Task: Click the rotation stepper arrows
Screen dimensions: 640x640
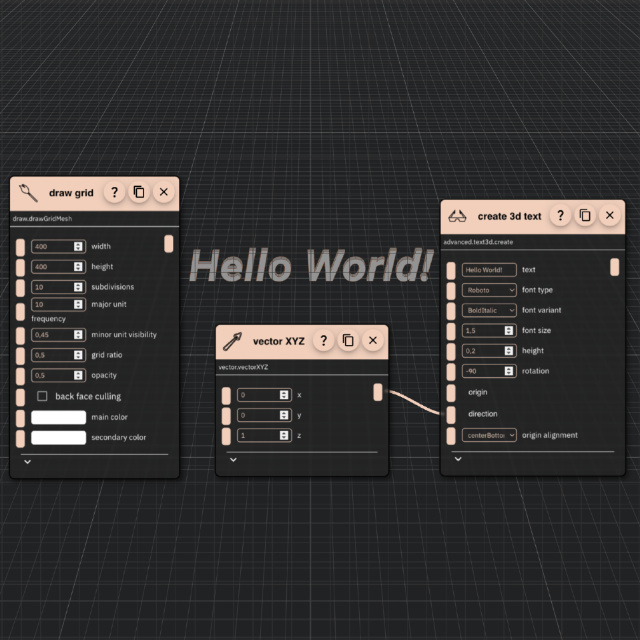Action: pyautogui.click(x=509, y=371)
